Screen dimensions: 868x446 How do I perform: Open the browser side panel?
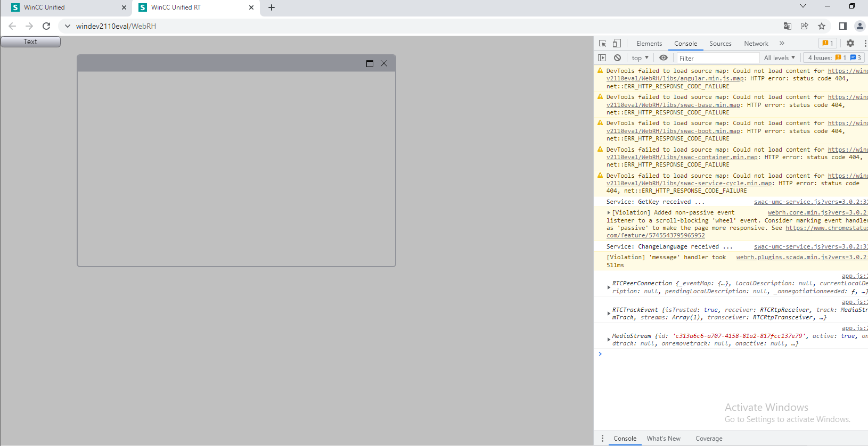842,26
